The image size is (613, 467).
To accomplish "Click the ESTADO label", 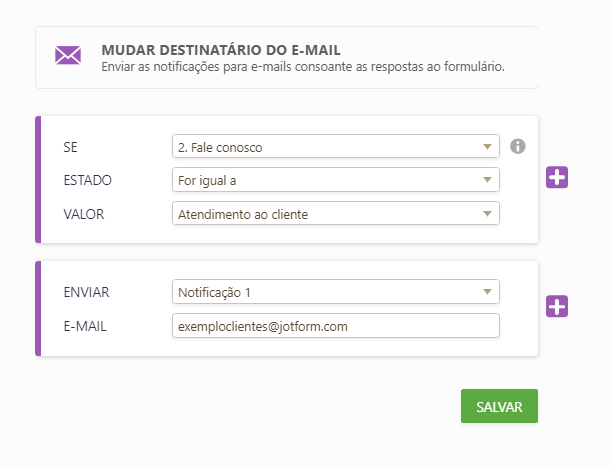I will click(x=87, y=180).
